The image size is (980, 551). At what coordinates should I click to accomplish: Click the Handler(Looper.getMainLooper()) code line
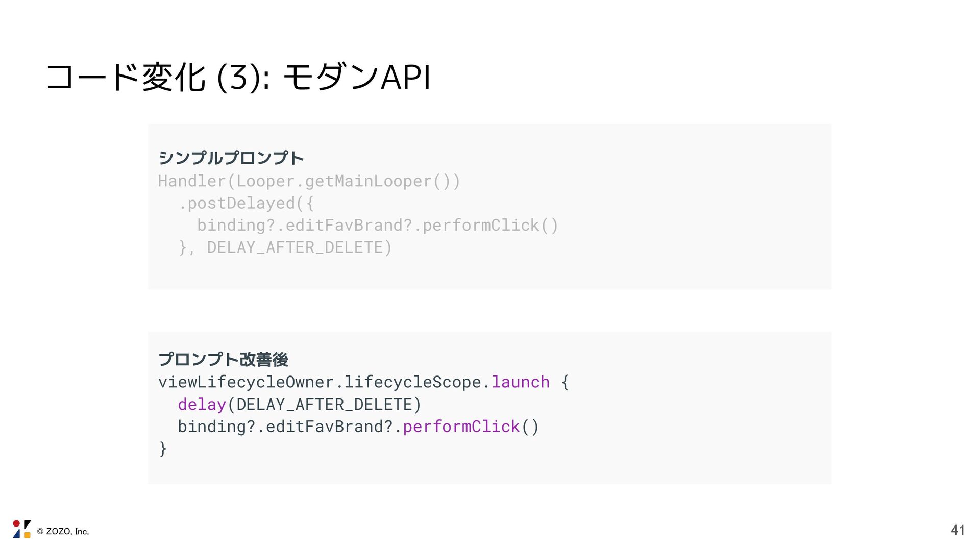click(309, 181)
